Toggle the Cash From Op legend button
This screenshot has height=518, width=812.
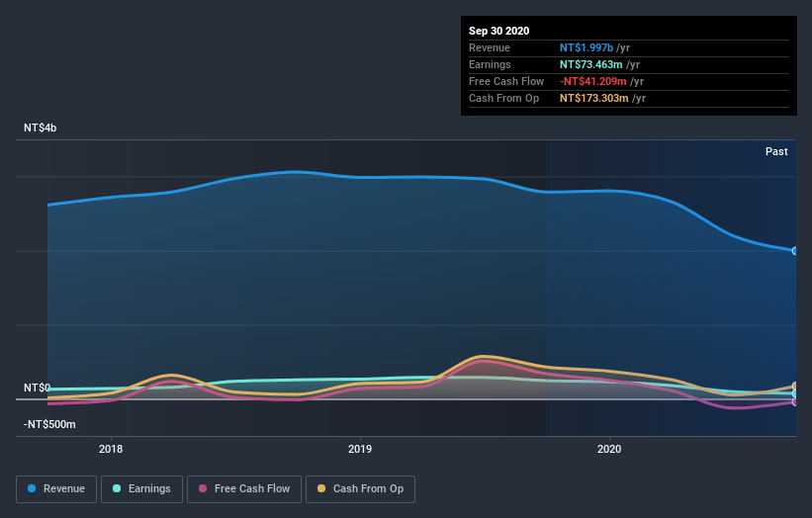point(360,489)
